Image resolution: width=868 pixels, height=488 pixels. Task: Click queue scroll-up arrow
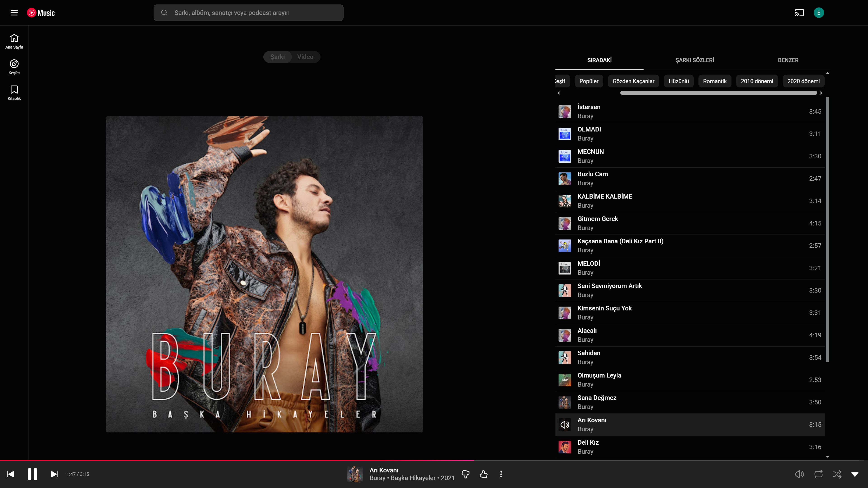828,73
